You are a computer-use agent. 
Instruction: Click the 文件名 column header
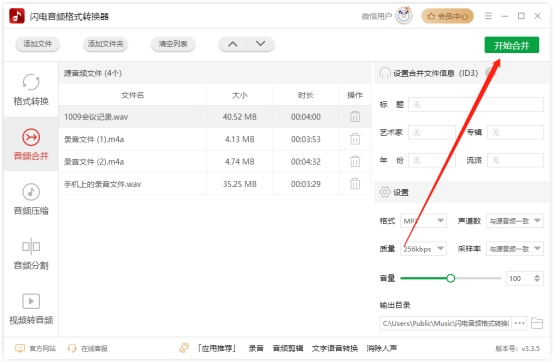(x=132, y=95)
